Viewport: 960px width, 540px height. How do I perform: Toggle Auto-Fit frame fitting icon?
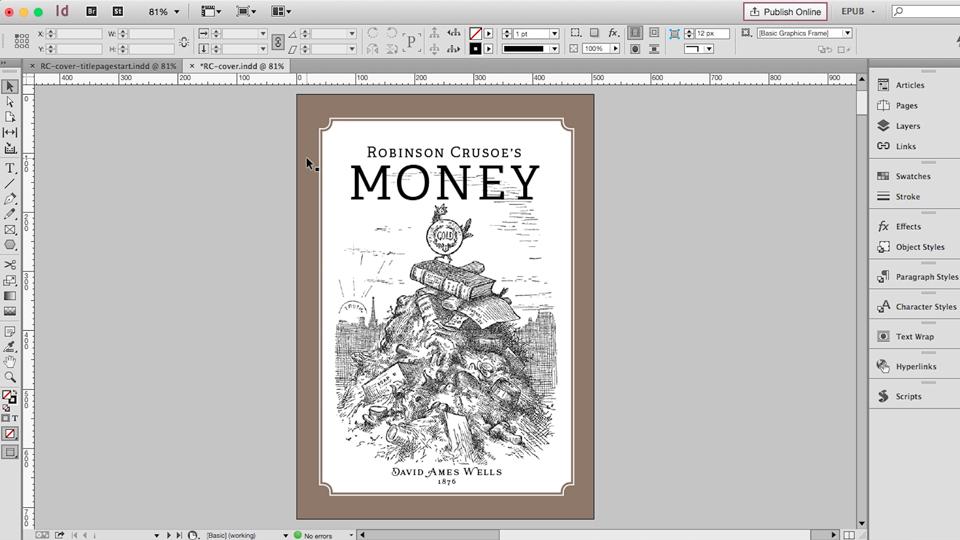pos(674,34)
